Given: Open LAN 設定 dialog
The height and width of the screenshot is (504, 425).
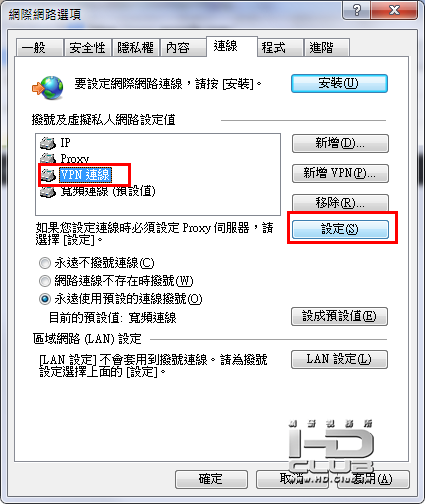Looking at the screenshot, I should coord(339,359).
